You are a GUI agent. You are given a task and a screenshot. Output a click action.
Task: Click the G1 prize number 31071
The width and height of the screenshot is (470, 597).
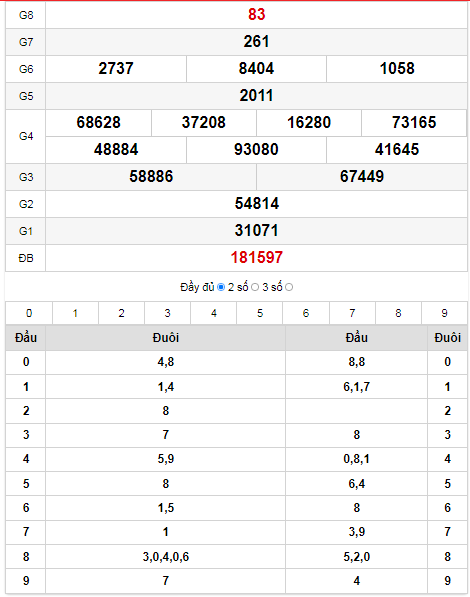point(257,231)
